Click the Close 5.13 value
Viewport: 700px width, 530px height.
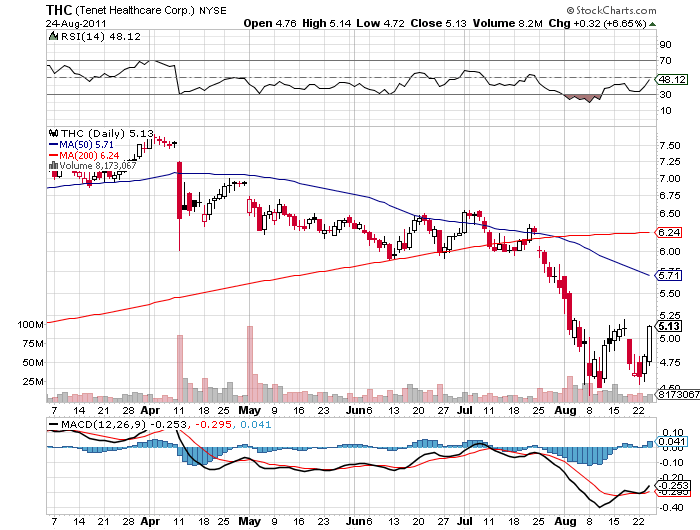pos(438,23)
